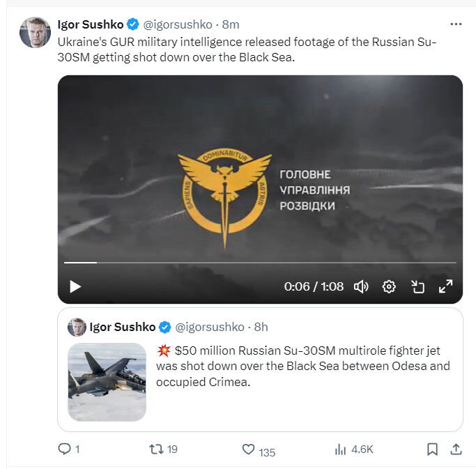This screenshot has width=476, height=469.
Task: Seek along the video progress bar
Action: point(260,263)
